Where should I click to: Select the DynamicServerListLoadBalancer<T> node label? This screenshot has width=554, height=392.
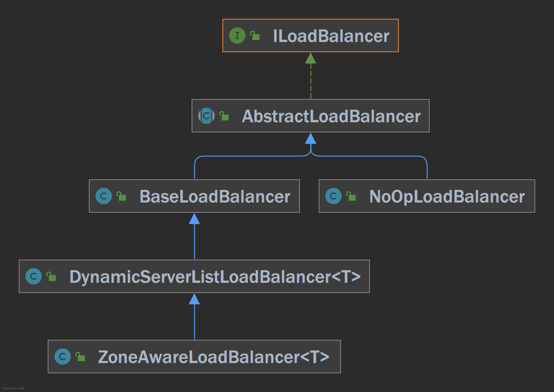pos(215,277)
